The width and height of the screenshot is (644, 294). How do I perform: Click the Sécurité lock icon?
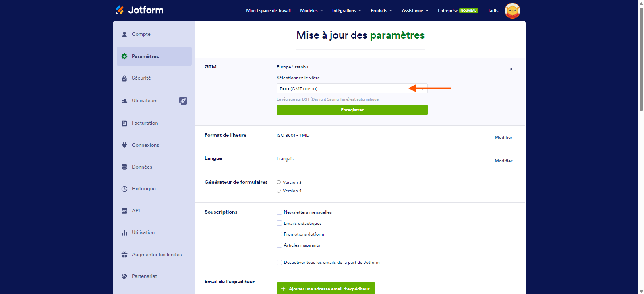pyautogui.click(x=124, y=78)
